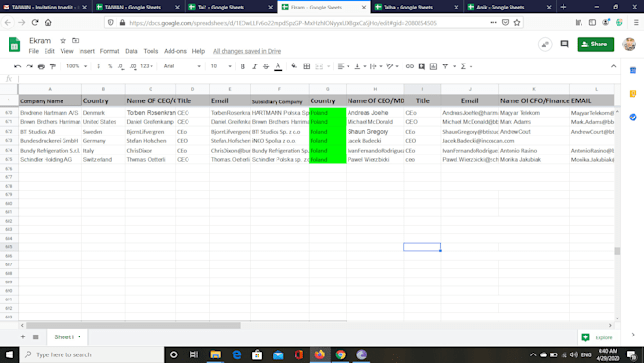
Task: Open the Arial font dropdown
Action: pos(182,66)
